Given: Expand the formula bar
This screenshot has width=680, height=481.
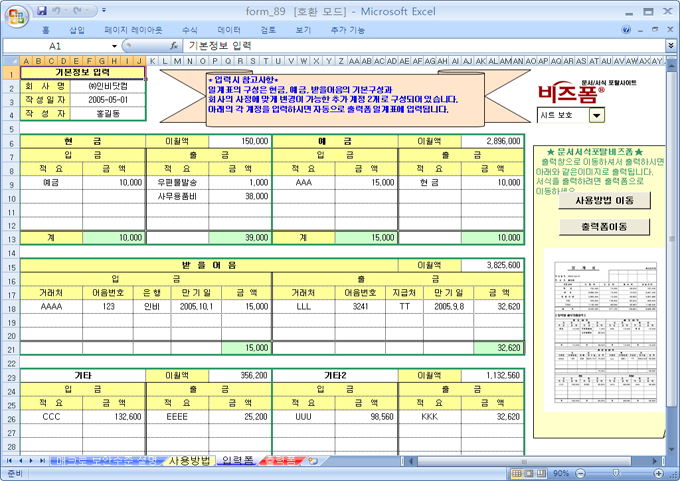Looking at the screenshot, I should (x=670, y=46).
